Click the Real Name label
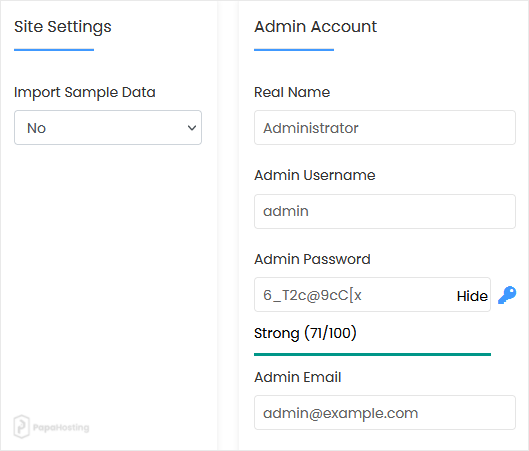The width and height of the screenshot is (529, 451). coord(292,92)
